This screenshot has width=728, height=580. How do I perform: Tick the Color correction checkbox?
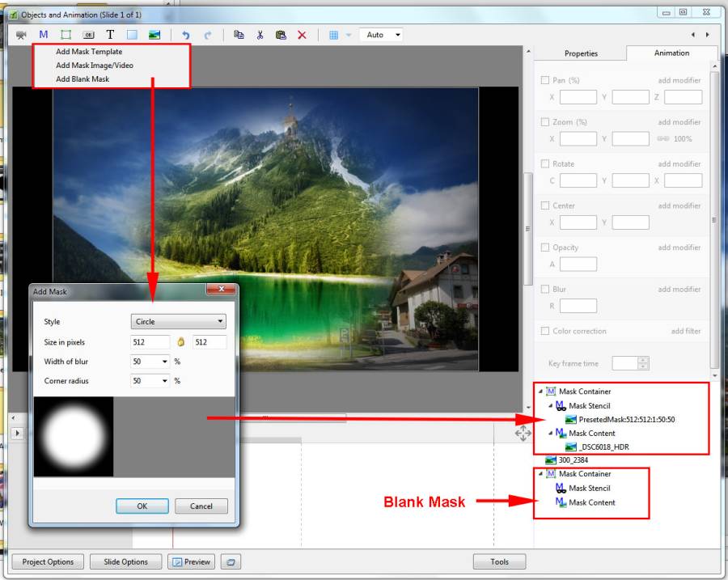[544, 331]
